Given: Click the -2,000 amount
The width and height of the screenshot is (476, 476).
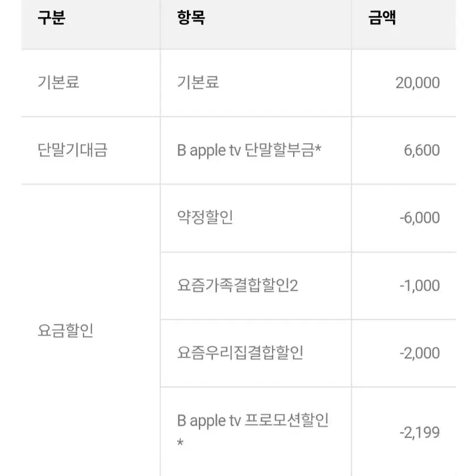Looking at the screenshot, I should [420, 353].
